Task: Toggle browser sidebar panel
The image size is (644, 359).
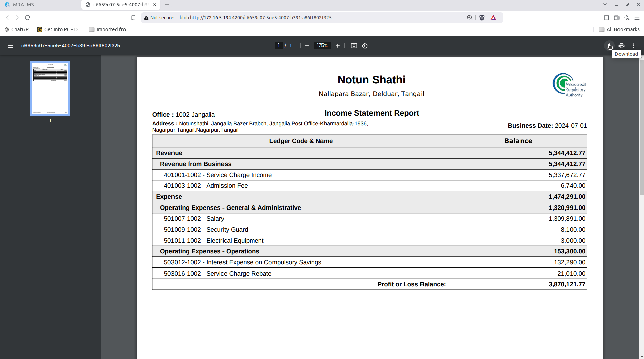Action: [607, 18]
